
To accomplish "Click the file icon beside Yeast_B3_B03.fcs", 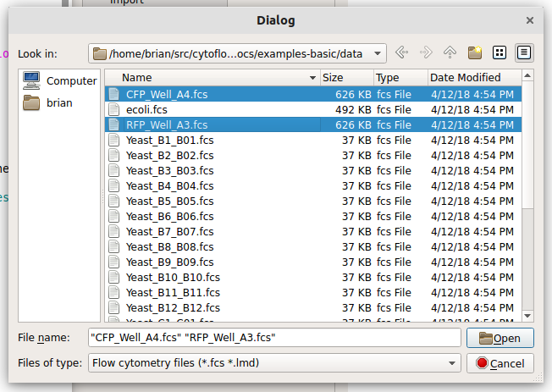I will click(x=113, y=170).
